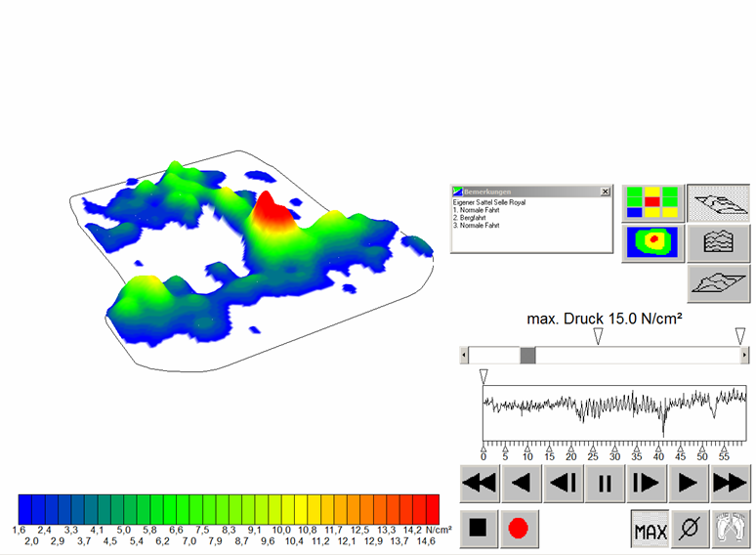Toggle the average (Ø) pressure display

pos(690,529)
